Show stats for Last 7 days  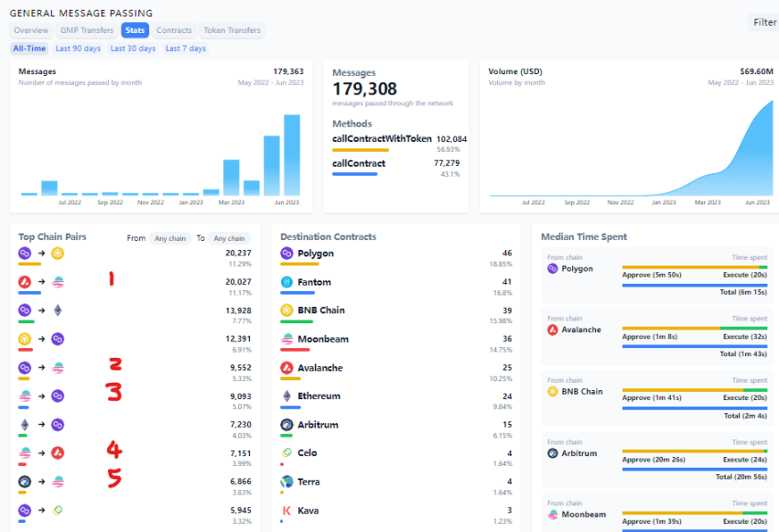click(x=185, y=49)
